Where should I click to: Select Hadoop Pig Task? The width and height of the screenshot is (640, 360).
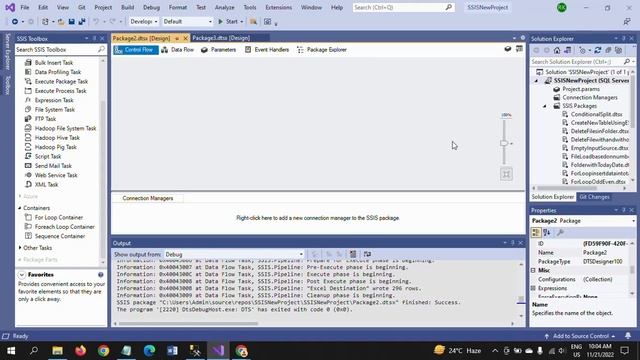(x=56, y=147)
